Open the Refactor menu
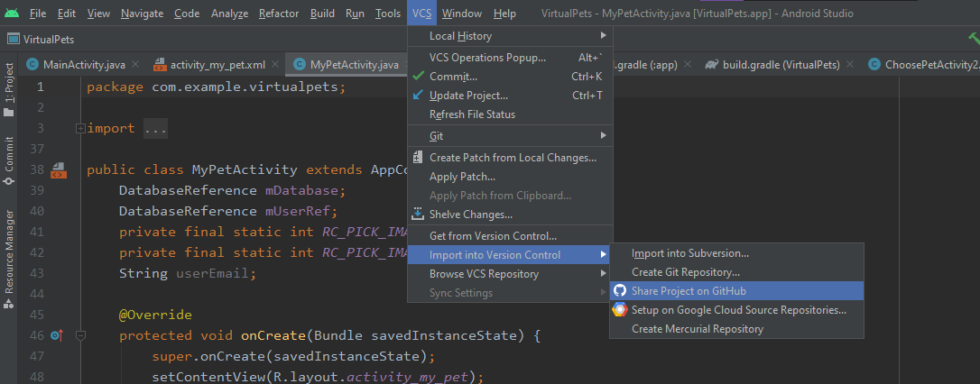 click(x=278, y=14)
